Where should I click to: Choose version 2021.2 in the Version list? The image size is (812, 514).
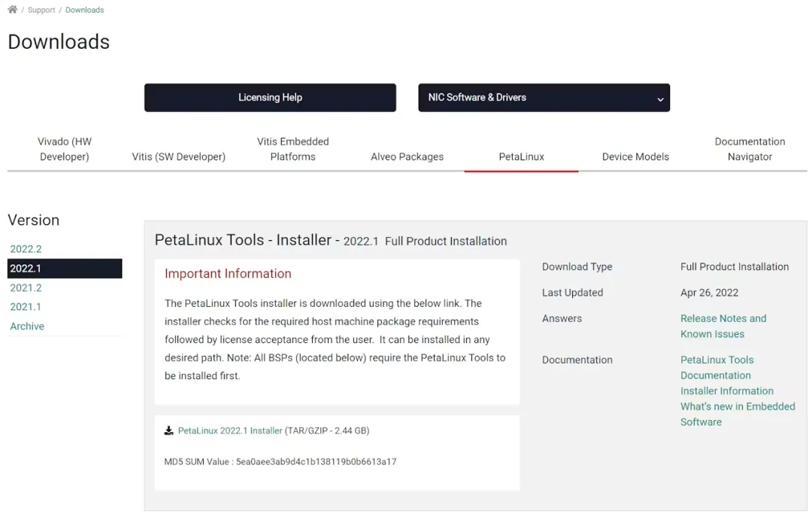coord(26,287)
